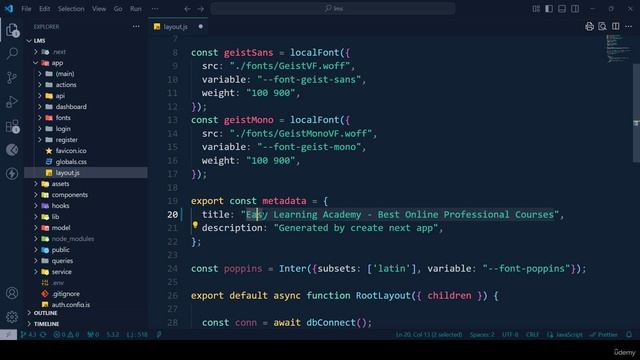Click the VS Code logo icon
Image resolution: width=640 pixels, height=360 pixels.
coord(9,9)
